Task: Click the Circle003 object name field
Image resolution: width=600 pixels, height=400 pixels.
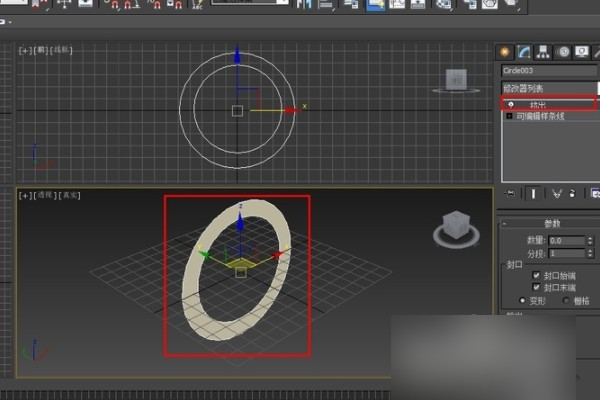Action: (549, 70)
